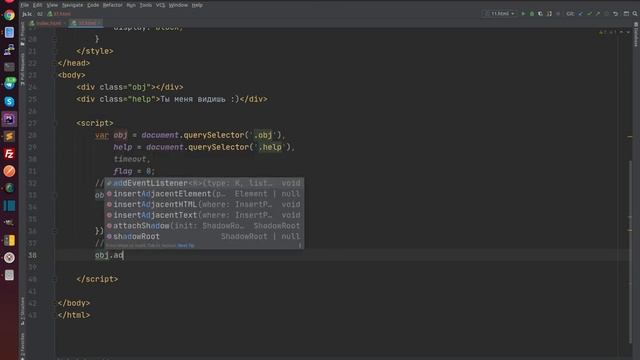
Task: Click the div class="help" line text
Action: point(172,100)
